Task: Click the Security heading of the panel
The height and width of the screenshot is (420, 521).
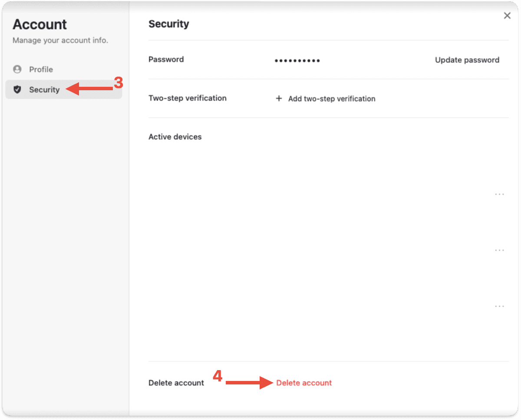Action: coord(168,24)
